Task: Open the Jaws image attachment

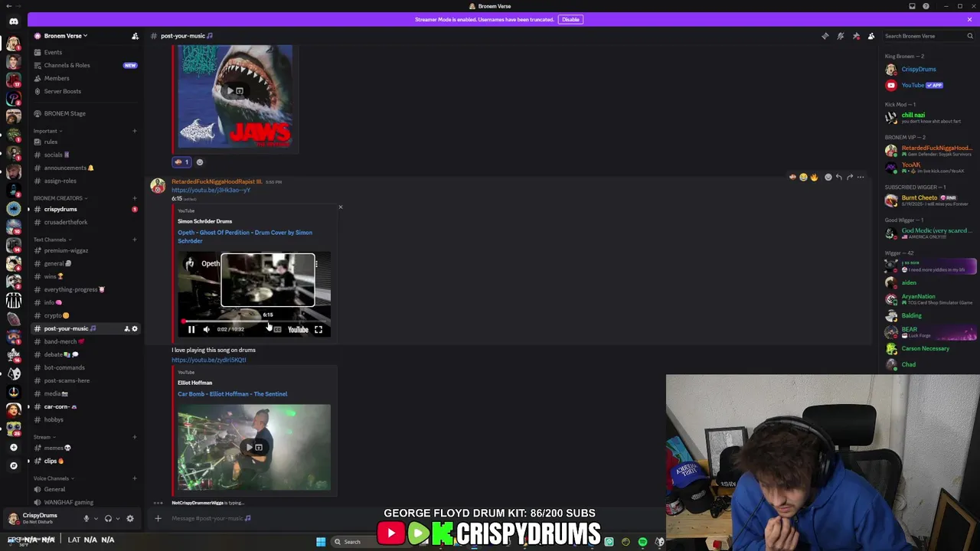Action: [x=235, y=96]
